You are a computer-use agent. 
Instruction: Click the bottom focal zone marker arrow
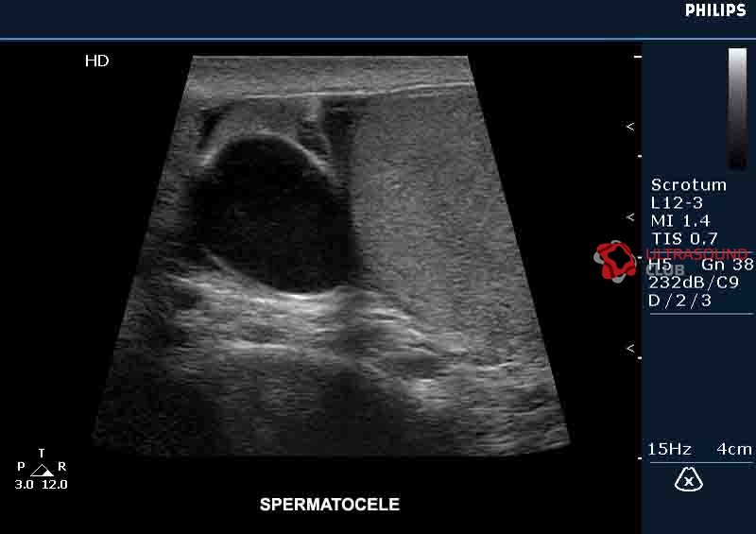click(x=629, y=348)
